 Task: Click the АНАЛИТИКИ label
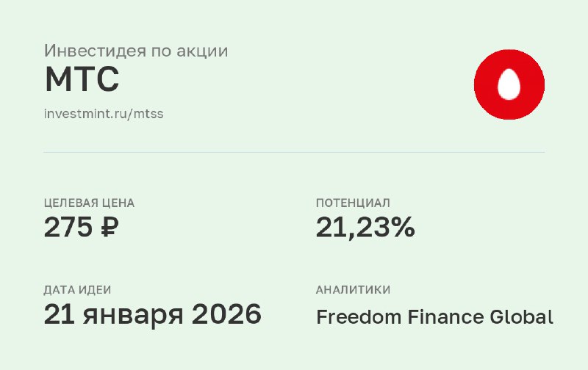(353, 290)
